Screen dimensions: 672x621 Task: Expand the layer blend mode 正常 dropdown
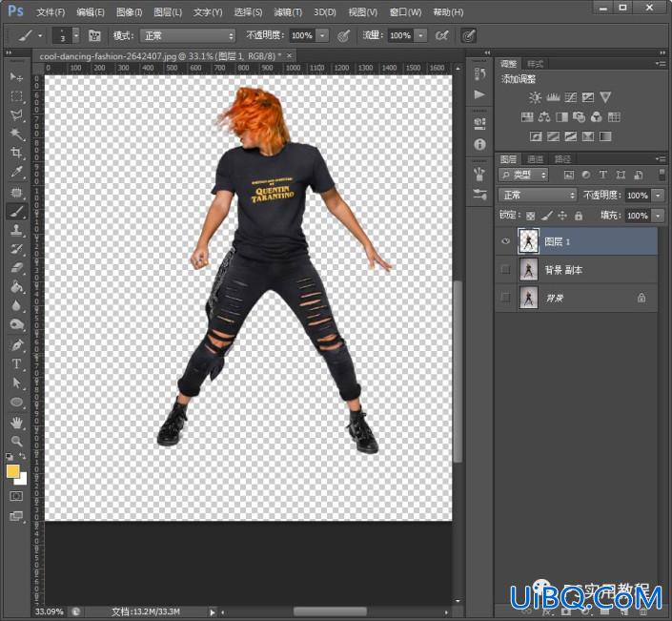(538, 196)
